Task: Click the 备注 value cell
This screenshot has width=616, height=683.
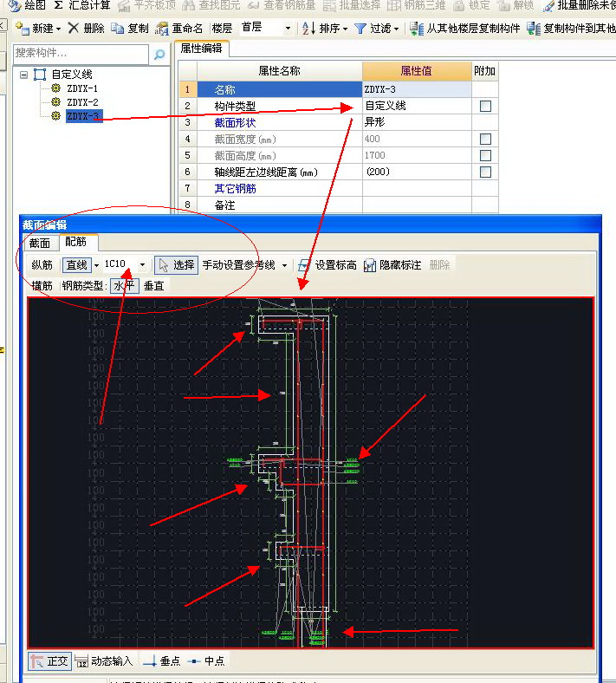Action: pyautogui.click(x=417, y=205)
